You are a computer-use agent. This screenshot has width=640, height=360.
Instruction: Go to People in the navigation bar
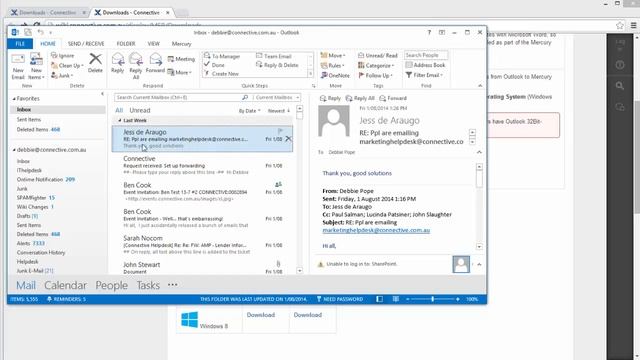pyautogui.click(x=111, y=285)
